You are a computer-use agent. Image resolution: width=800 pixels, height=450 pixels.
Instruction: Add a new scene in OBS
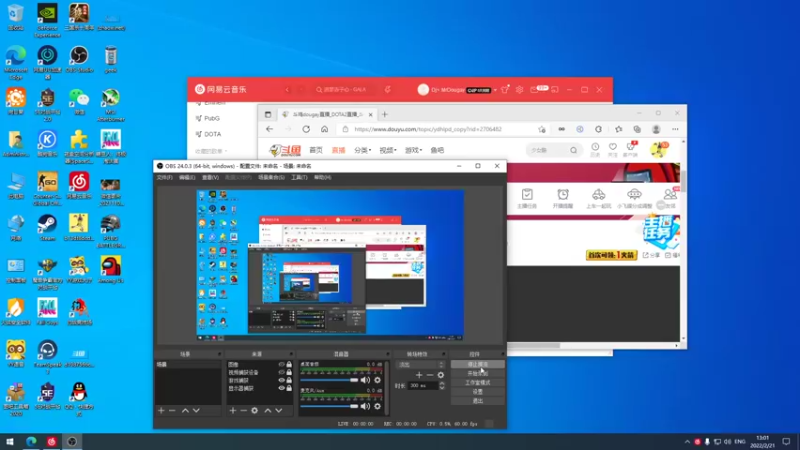tap(161, 411)
